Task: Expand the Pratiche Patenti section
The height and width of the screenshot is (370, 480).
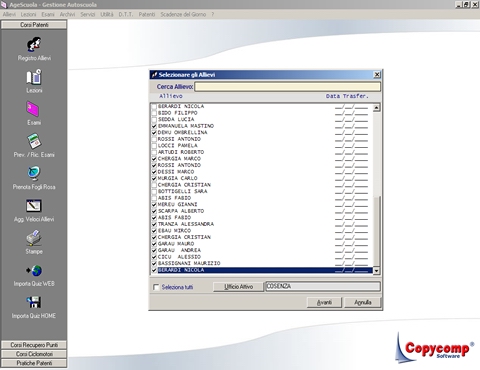Action: coord(34,363)
